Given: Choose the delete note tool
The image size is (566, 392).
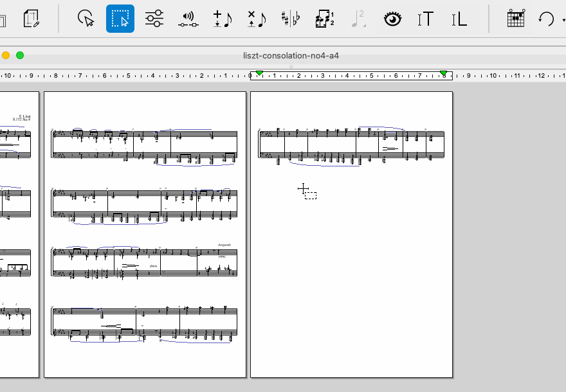Looking at the screenshot, I should pos(257,19).
